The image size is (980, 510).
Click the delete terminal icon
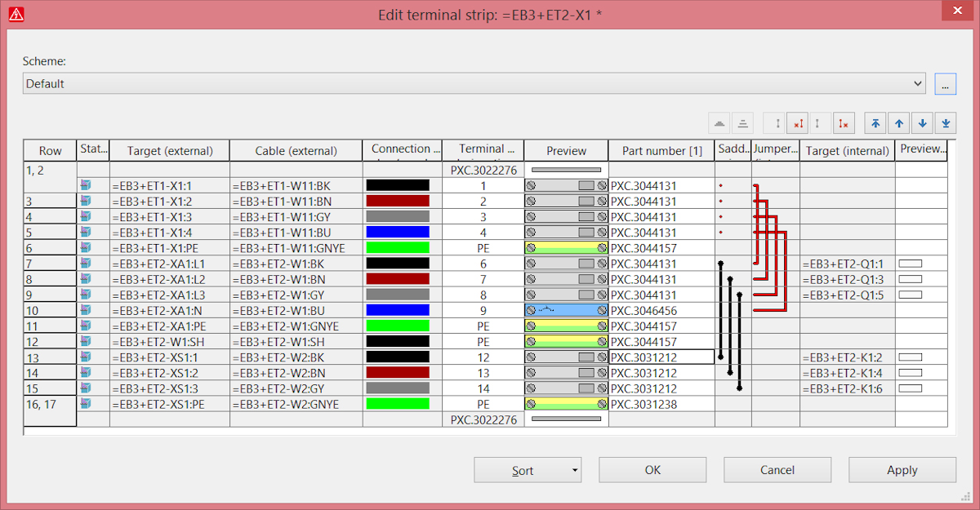point(798,122)
